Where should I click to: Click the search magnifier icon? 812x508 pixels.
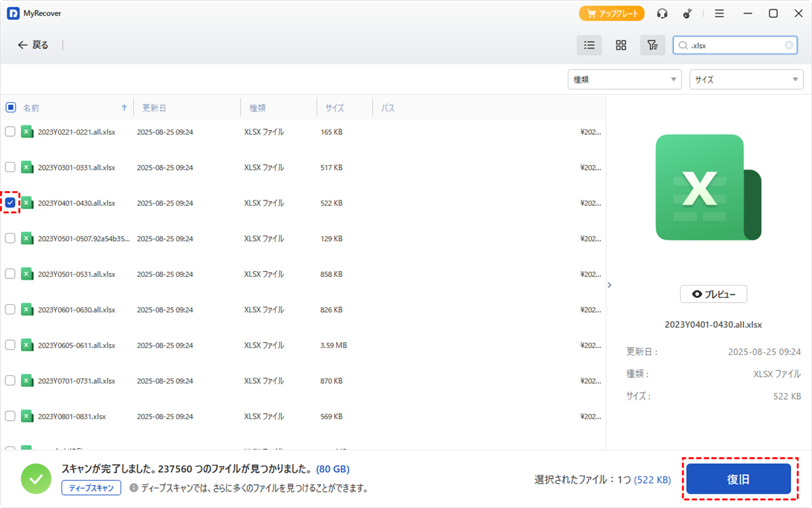tap(683, 45)
